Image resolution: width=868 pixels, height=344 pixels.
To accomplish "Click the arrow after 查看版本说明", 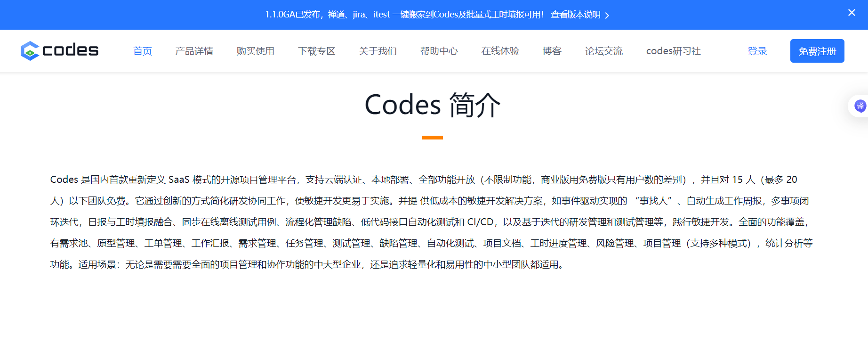I will tap(607, 16).
